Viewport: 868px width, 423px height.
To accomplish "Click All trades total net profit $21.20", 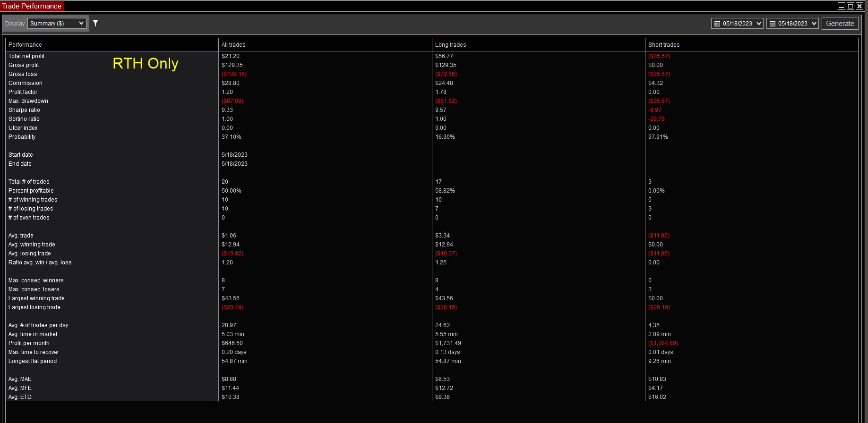I will point(231,56).
